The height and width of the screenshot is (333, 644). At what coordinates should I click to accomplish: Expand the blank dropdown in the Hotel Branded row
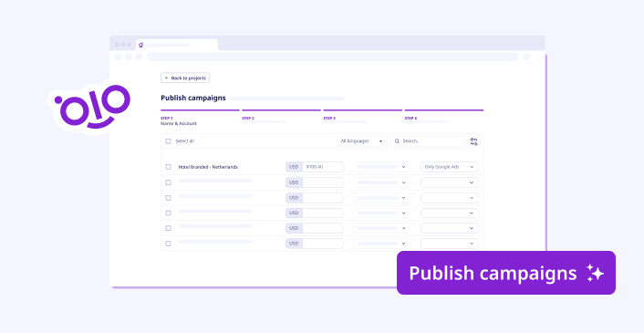click(382, 167)
